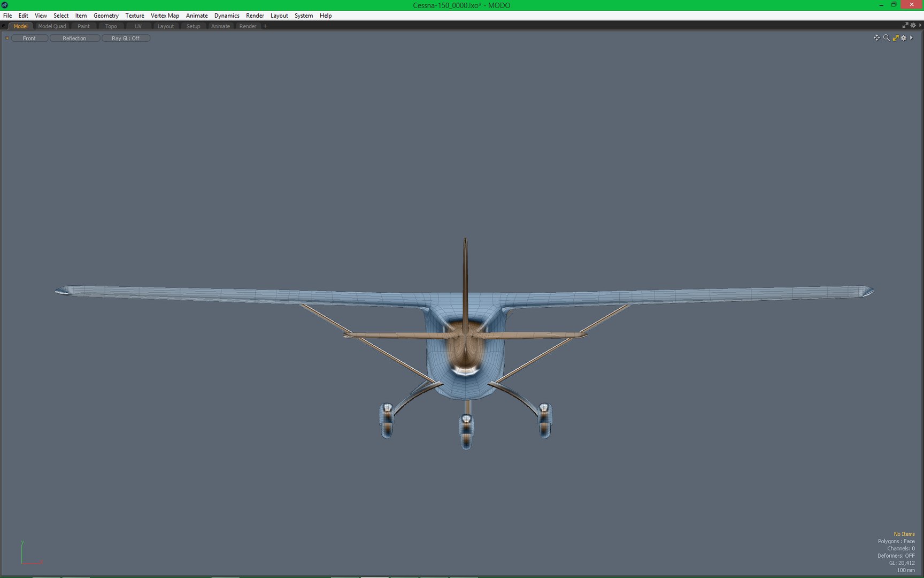Click the tab strip handle icon left of Model
This screenshot has height=578, width=924.
(4, 26)
